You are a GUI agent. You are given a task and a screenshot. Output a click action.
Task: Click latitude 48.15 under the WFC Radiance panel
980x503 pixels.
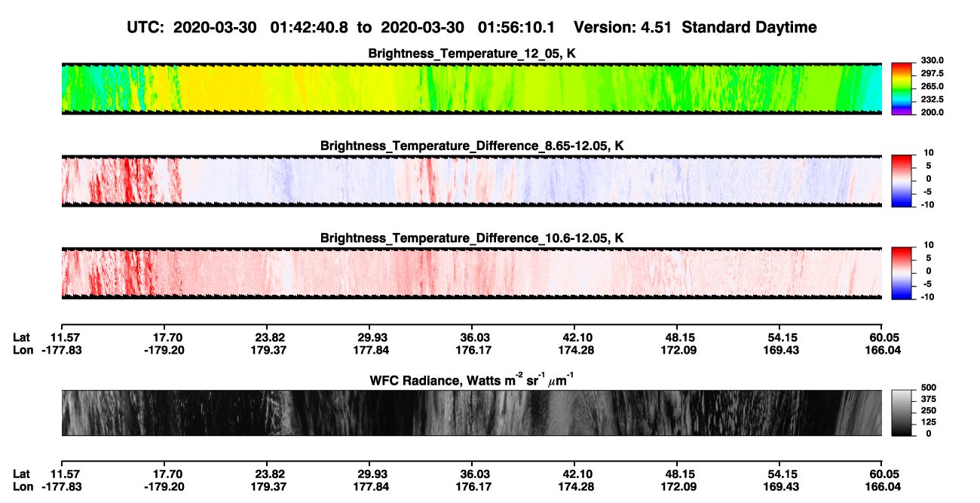pyautogui.click(x=680, y=474)
